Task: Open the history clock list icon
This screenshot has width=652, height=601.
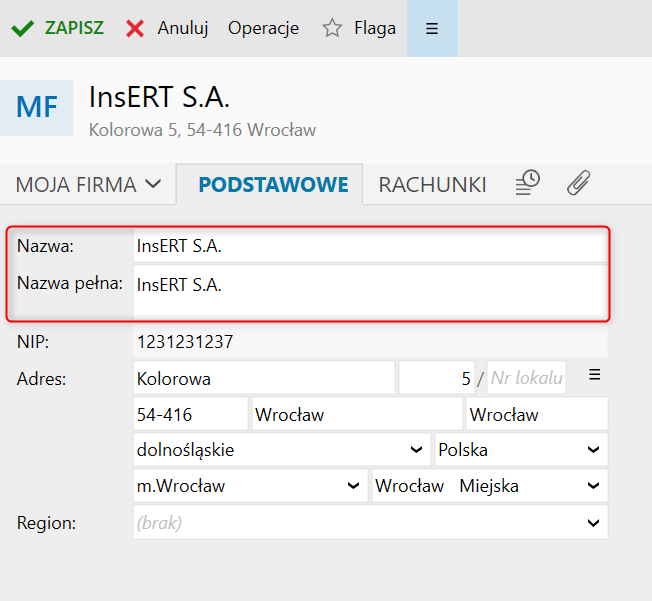Action: coord(528,183)
